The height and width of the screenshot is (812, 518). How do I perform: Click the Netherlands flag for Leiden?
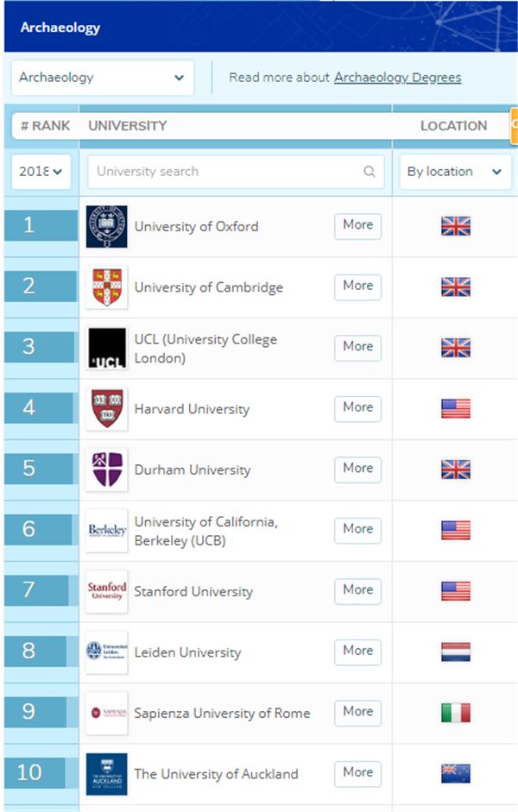pos(456,652)
